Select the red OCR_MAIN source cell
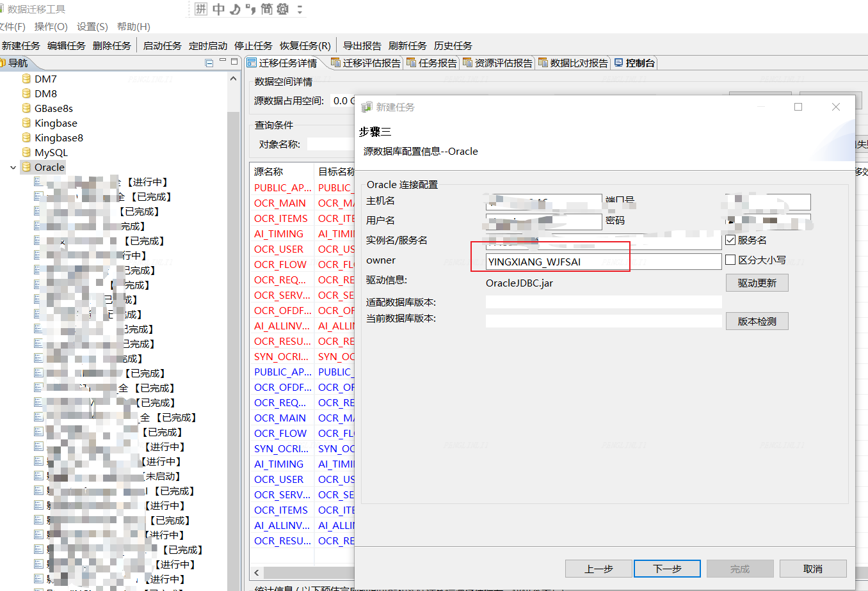The width and height of the screenshot is (868, 591). tap(280, 203)
